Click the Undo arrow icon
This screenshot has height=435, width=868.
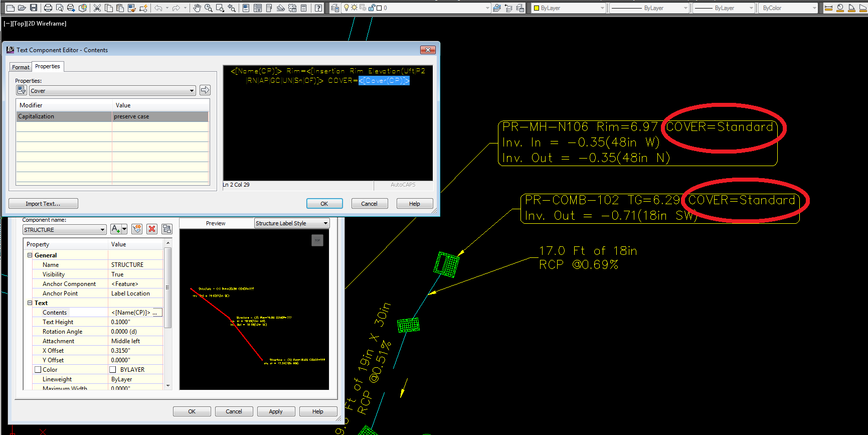pos(158,8)
